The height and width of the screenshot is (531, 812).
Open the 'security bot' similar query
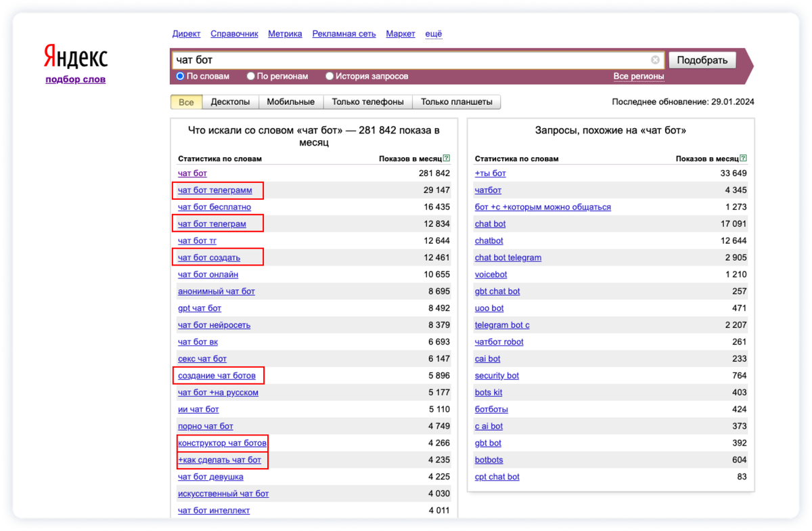(x=497, y=376)
